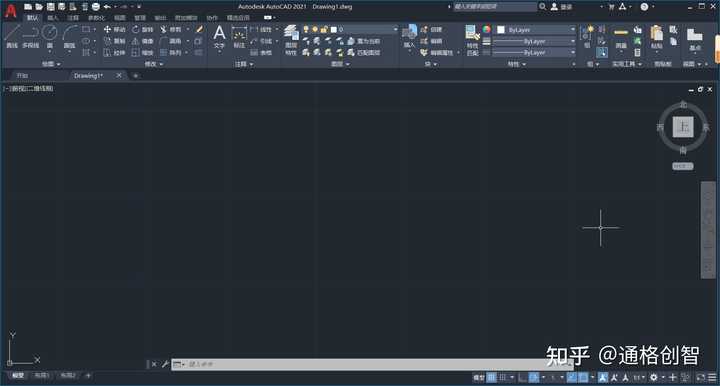Click the Help question mark icon
The image size is (720, 386).
pyautogui.click(x=645, y=7)
